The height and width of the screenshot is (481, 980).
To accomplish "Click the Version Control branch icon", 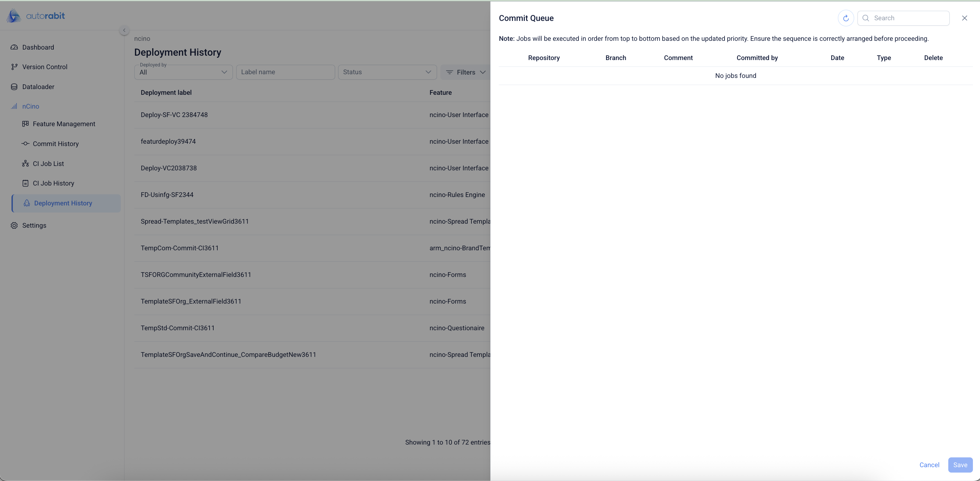I will 14,67.
